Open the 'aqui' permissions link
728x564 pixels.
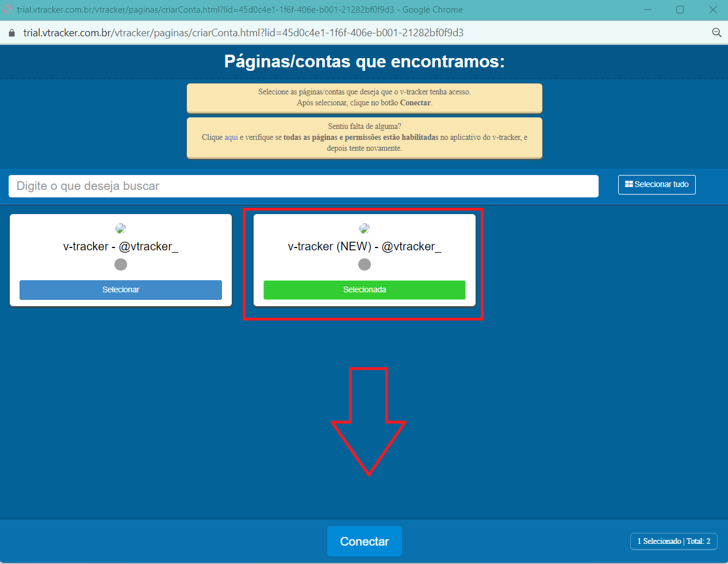(231, 138)
